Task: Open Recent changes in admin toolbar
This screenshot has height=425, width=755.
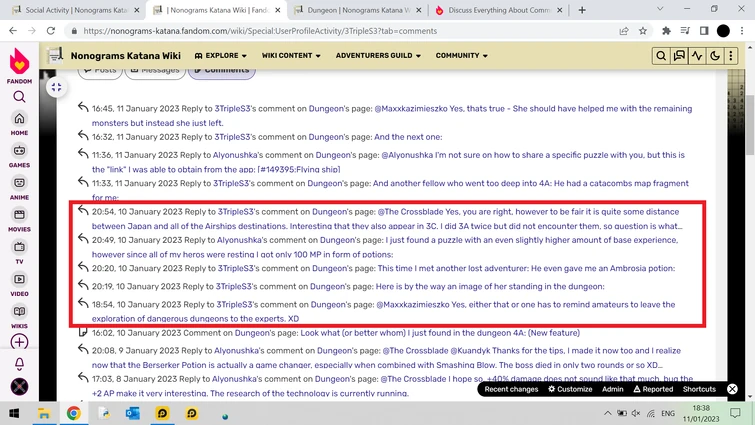Action: (511, 389)
